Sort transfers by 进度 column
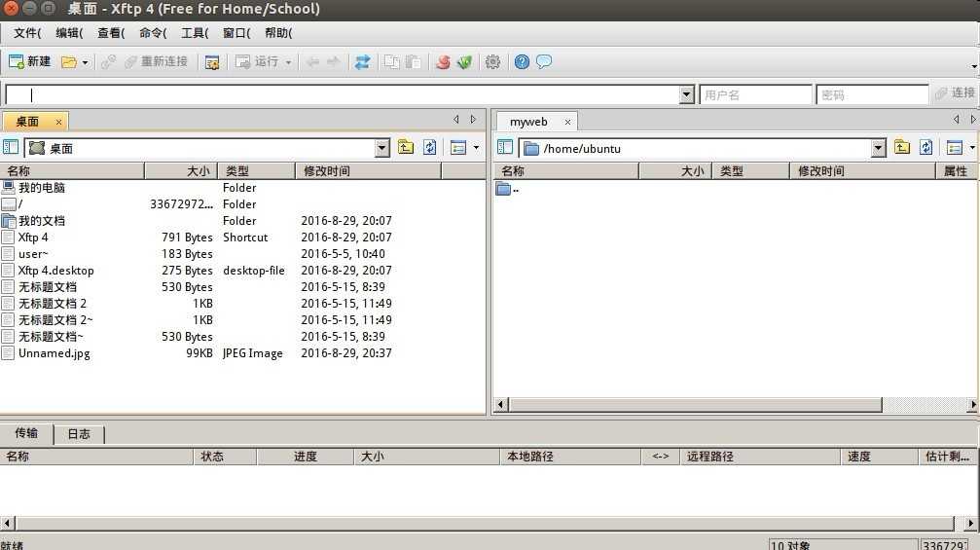 coord(305,457)
